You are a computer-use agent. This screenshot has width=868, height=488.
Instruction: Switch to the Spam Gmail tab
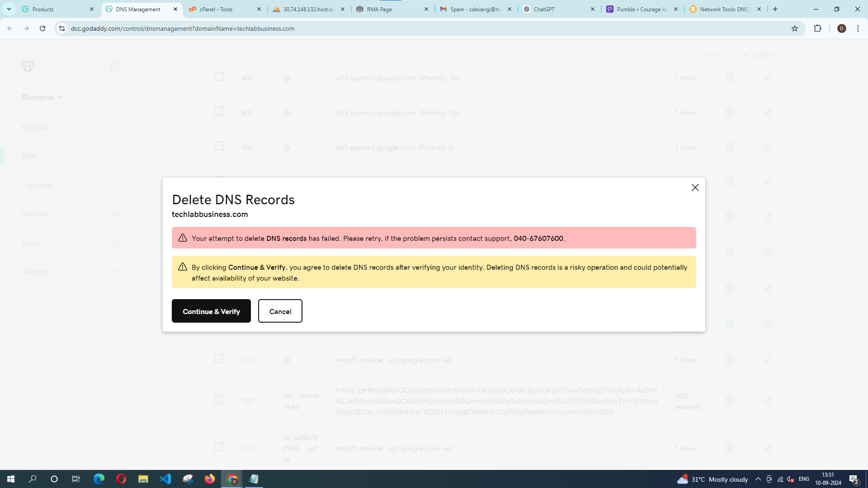click(x=476, y=9)
